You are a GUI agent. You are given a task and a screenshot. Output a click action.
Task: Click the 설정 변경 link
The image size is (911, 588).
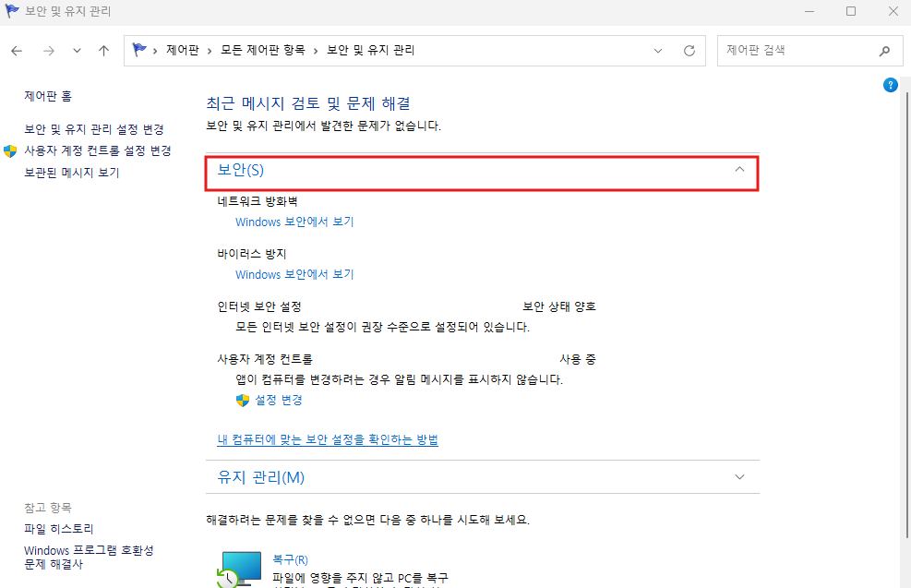point(277,400)
